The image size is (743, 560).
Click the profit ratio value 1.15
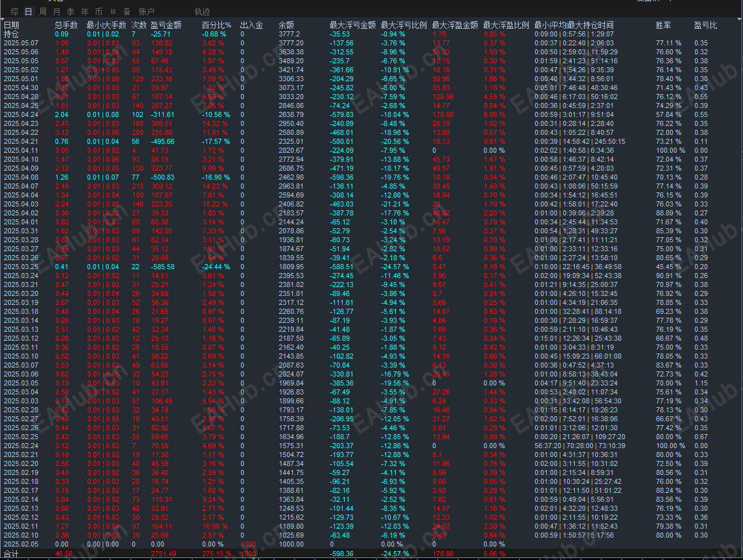tap(701, 383)
